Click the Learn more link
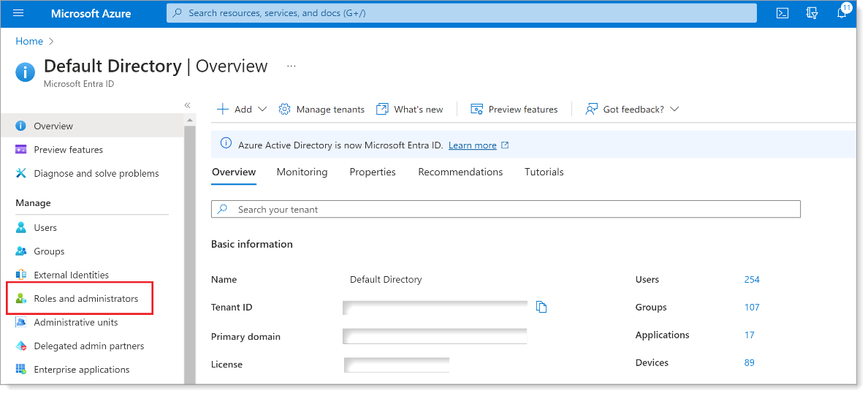 click(472, 145)
